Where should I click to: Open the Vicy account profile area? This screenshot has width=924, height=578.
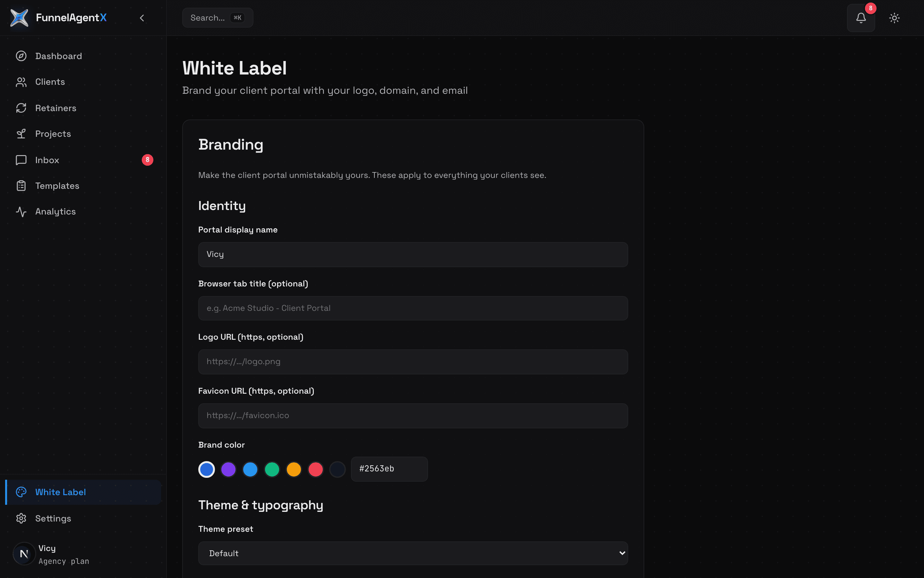point(83,554)
